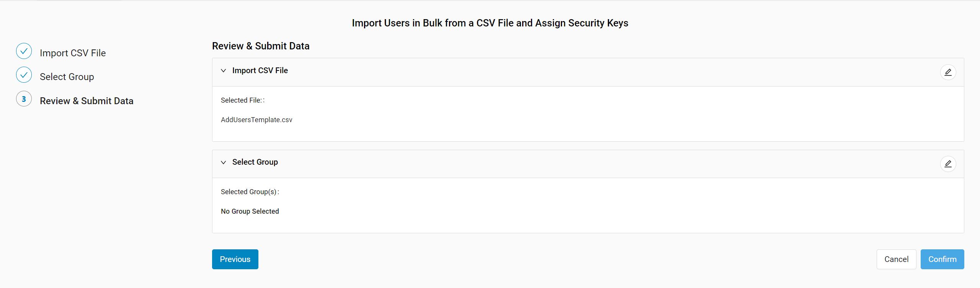
Task: Select Review & Submit Data step in sidebar
Action: [x=87, y=101]
